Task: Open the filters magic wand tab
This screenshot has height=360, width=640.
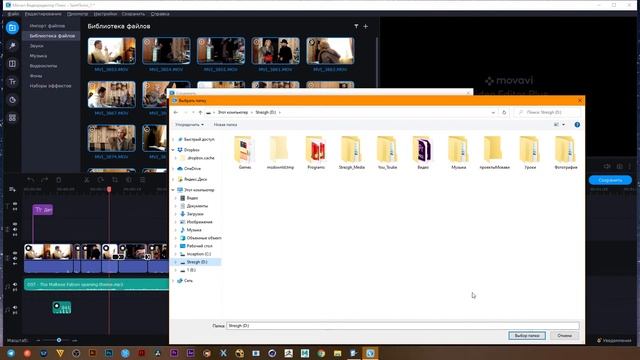Action: (12, 46)
